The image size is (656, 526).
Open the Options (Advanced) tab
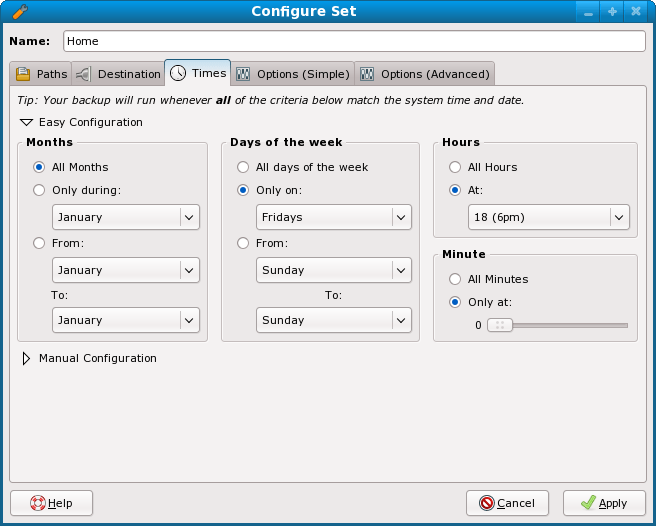click(425, 74)
